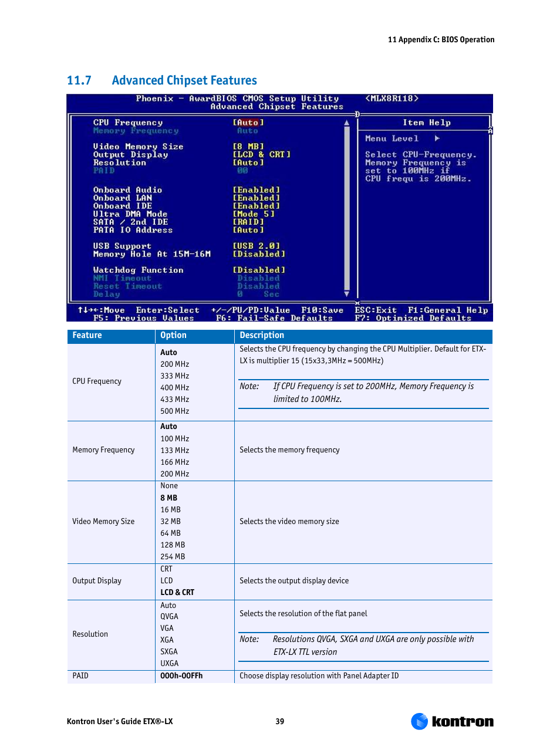Click the grayed Memory Frequency BIOS entry
The height and width of the screenshot is (747, 560).
coord(136,131)
